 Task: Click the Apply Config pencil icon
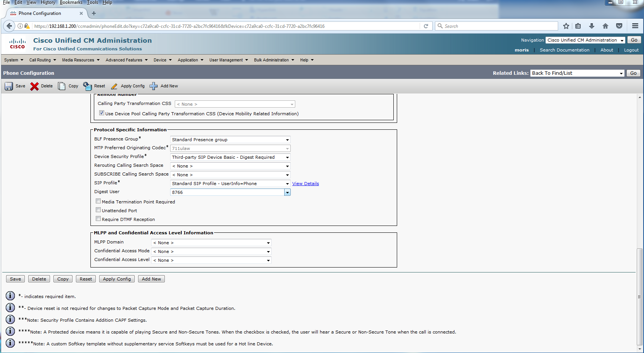114,86
